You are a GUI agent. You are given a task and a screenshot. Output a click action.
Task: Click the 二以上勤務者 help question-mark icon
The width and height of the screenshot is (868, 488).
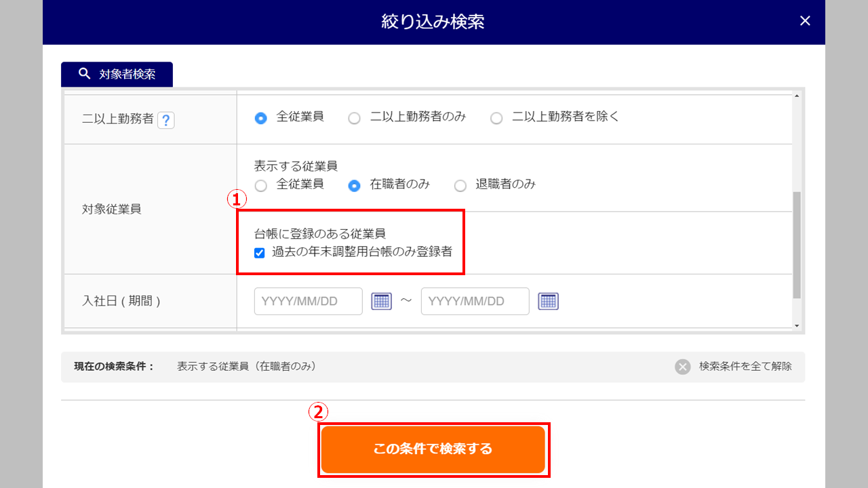coord(166,120)
